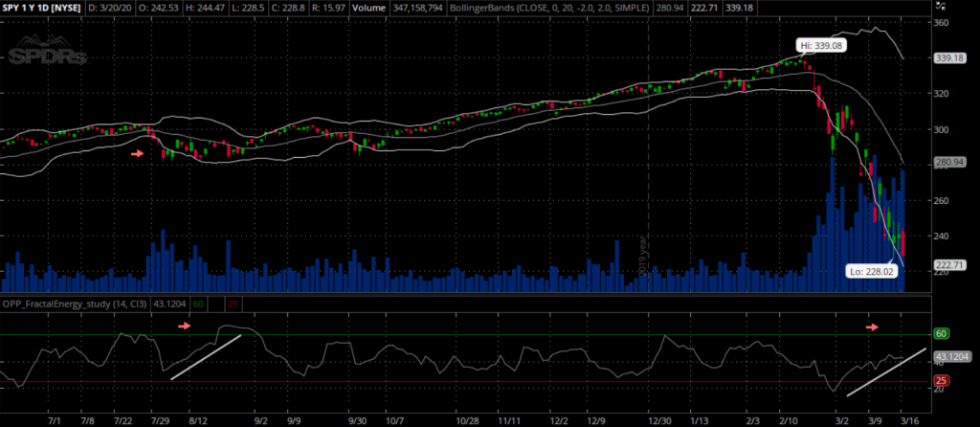This screenshot has height=427, width=980.
Task: Open the OPP_FractalEnergy_study label
Action: pyautogui.click(x=75, y=304)
